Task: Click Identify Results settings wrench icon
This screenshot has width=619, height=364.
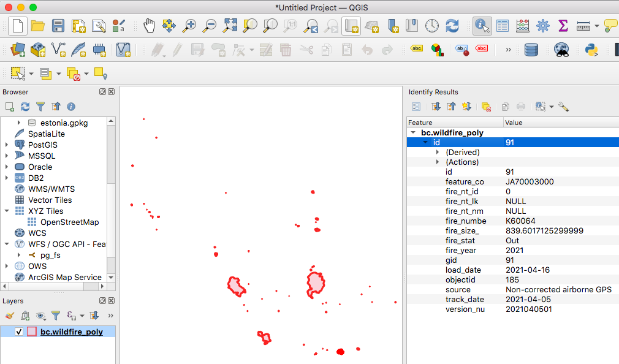Action: click(563, 107)
